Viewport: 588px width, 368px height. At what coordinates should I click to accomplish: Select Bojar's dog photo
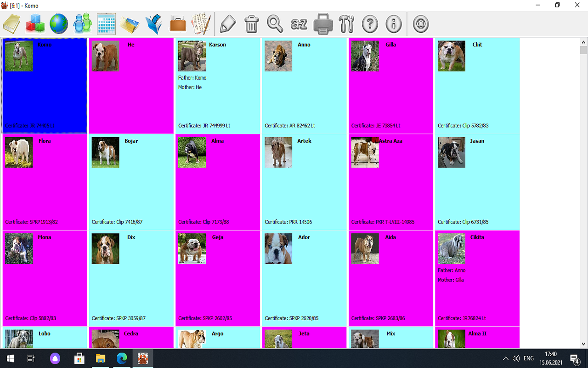pyautogui.click(x=105, y=152)
